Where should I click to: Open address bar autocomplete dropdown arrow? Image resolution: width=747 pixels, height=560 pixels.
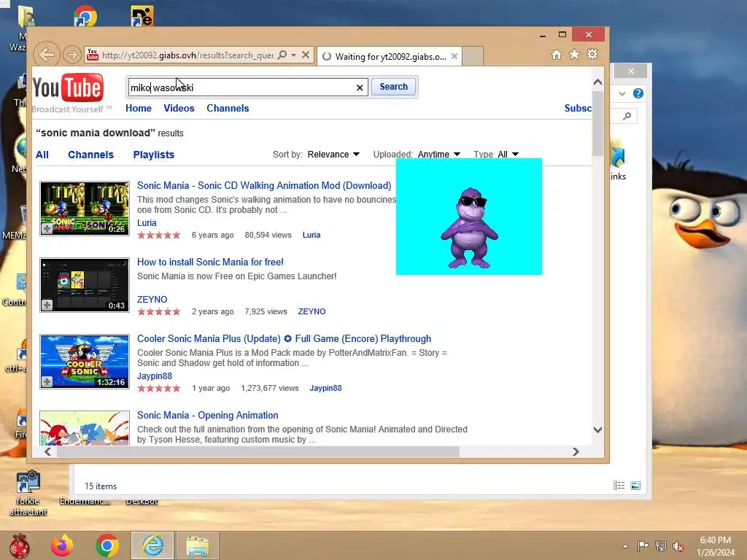coord(293,55)
